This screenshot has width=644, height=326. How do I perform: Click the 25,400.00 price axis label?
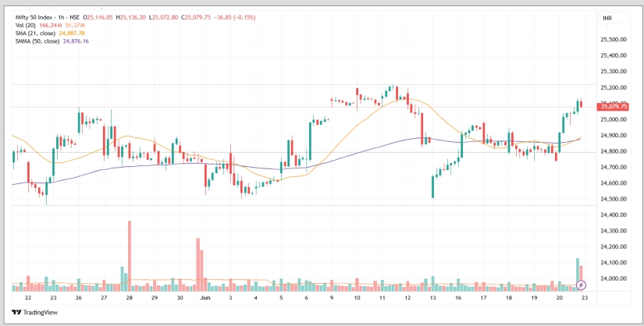614,56
